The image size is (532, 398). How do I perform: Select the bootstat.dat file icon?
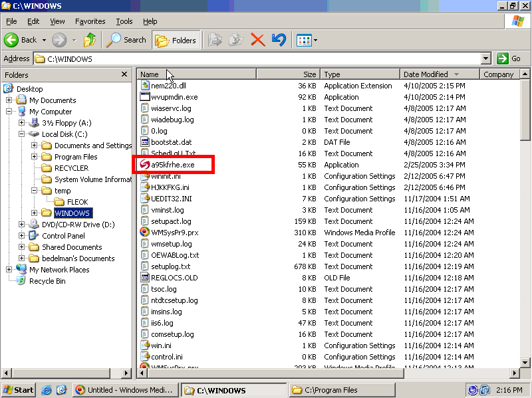[145, 142]
